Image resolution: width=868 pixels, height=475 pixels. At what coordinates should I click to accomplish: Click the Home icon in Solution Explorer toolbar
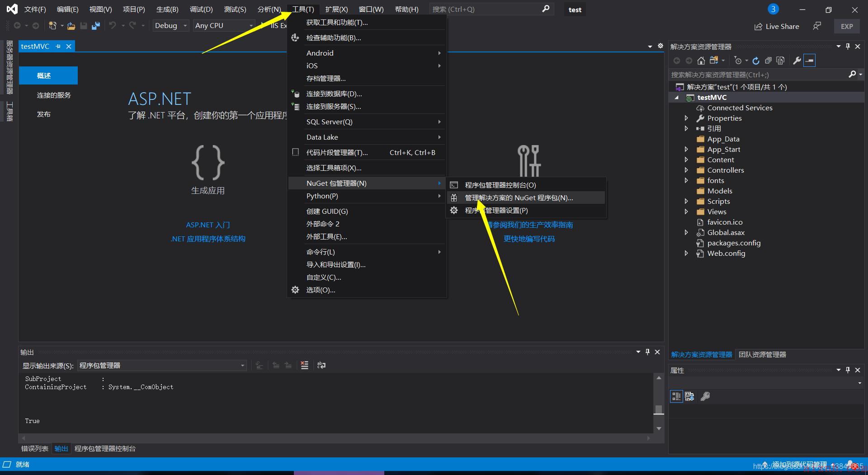click(701, 61)
